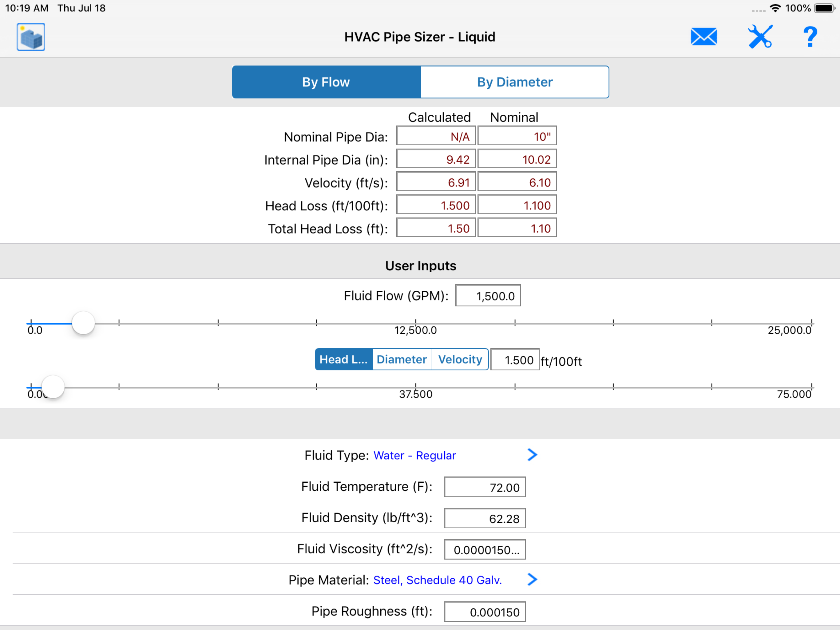The width and height of the screenshot is (840, 630).
Task: Open settings with wrench tools icon
Action: pos(760,37)
